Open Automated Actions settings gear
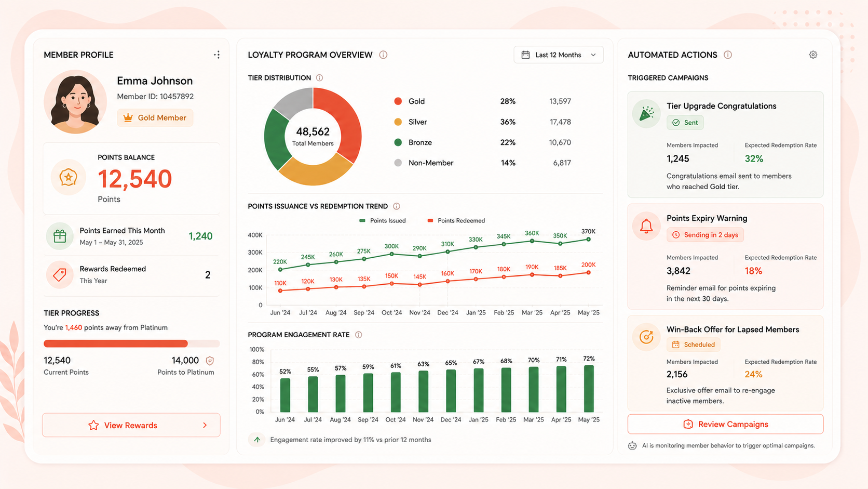The height and width of the screenshot is (489, 868). click(x=813, y=55)
